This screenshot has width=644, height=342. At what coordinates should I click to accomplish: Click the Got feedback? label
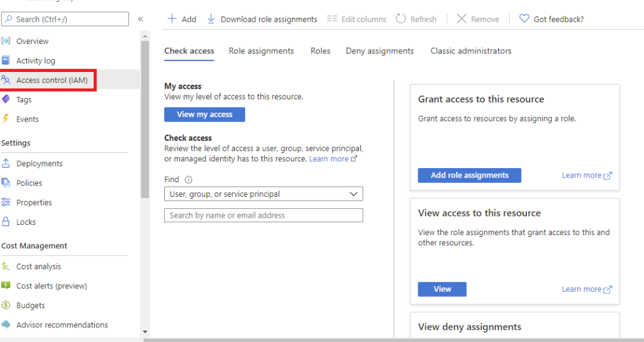559,19
